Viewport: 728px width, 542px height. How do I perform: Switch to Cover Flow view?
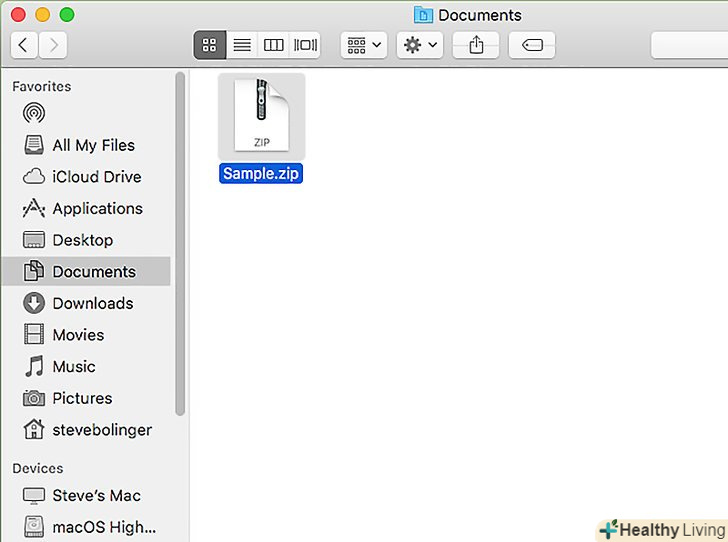point(305,45)
